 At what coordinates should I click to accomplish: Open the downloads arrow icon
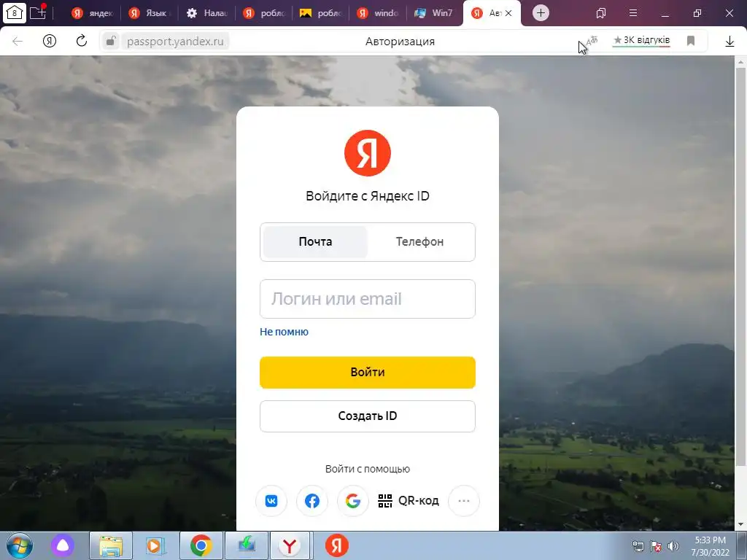point(729,42)
